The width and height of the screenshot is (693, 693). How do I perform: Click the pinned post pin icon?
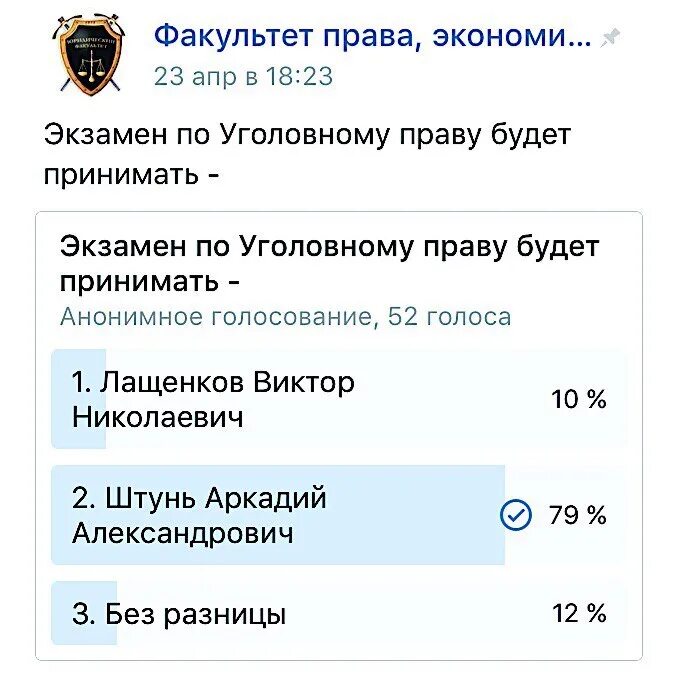[x=610, y=38]
